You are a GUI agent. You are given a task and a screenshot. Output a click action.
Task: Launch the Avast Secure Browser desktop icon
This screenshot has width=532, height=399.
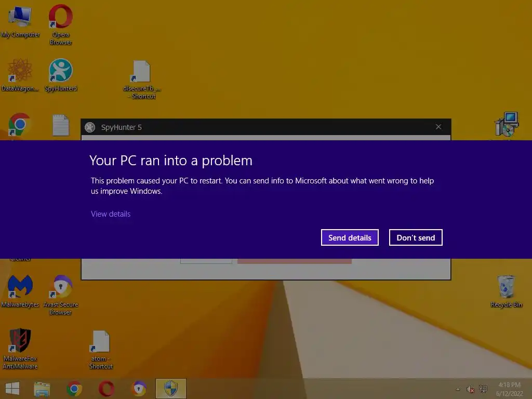pos(61,295)
